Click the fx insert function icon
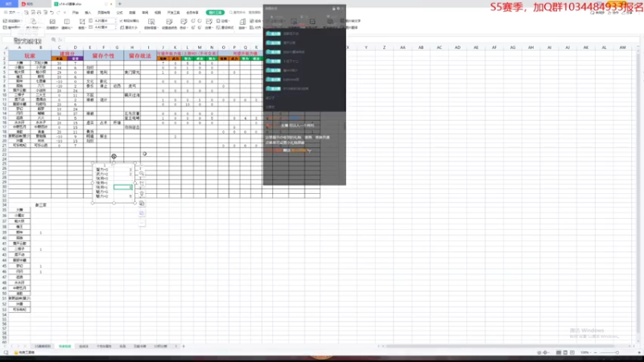This screenshot has height=362, width=644. (60, 39)
